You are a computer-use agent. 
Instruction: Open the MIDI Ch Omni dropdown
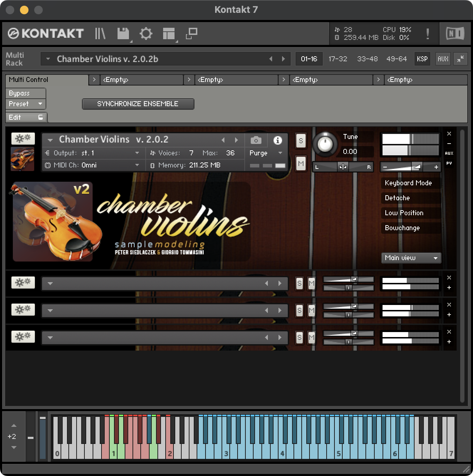pyautogui.click(x=94, y=165)
